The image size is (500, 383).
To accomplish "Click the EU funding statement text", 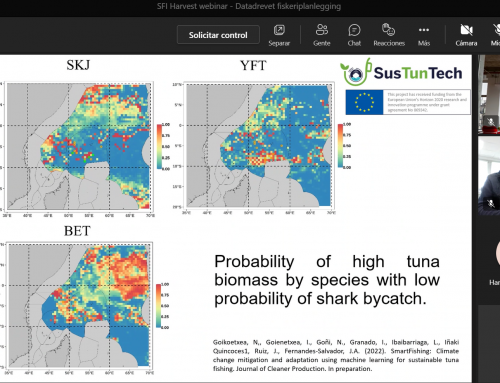I will point(427,102).
